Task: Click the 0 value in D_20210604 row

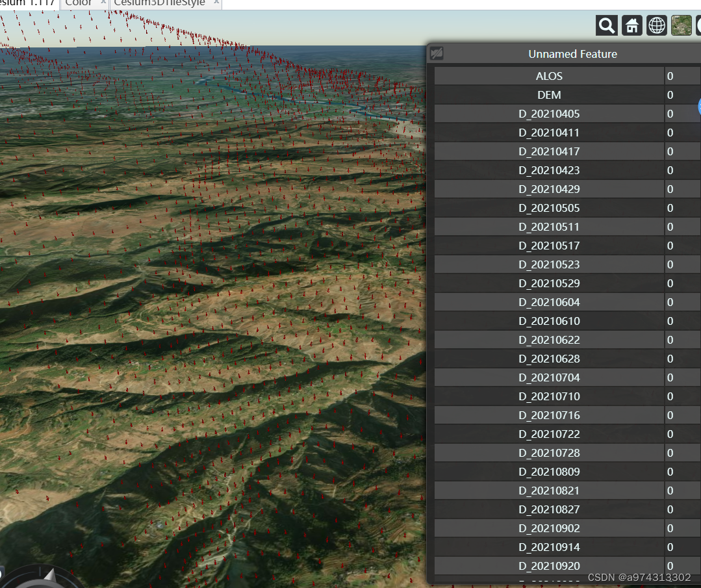Action: click(670, 302)
